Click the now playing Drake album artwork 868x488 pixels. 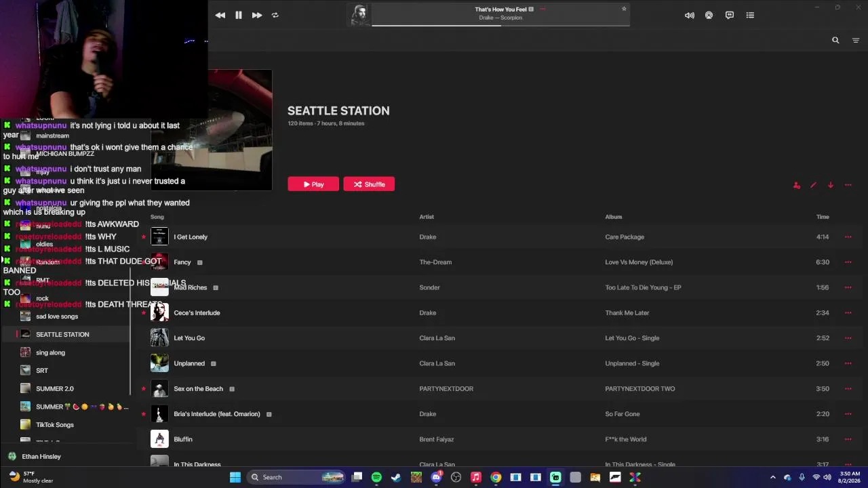pyautogui.click(x=360, y=15)
